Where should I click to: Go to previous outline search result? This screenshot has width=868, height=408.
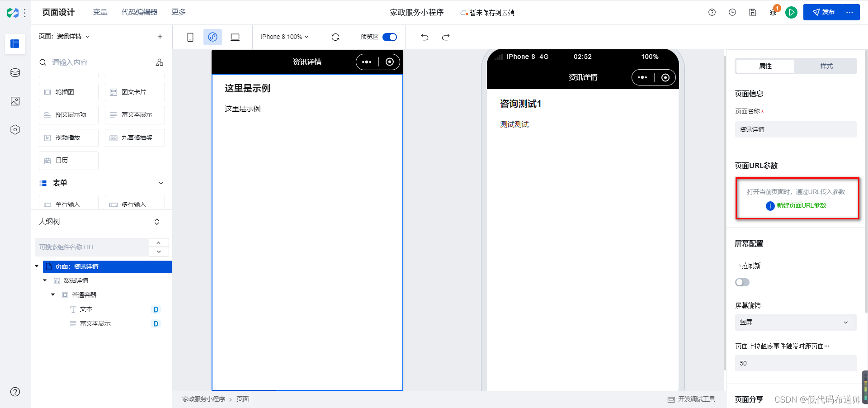click(x=159, y=243)
